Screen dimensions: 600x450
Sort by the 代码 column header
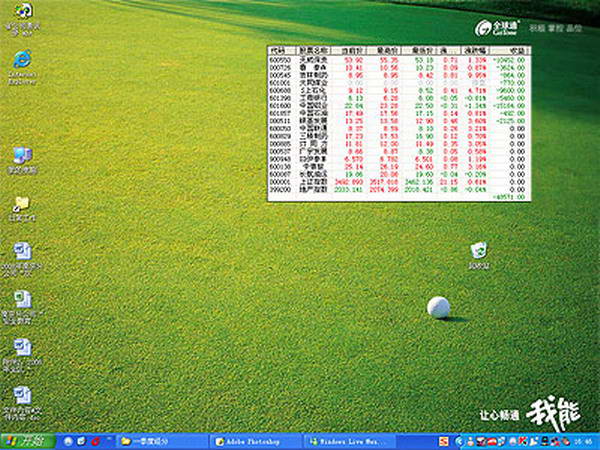point(282,51)
